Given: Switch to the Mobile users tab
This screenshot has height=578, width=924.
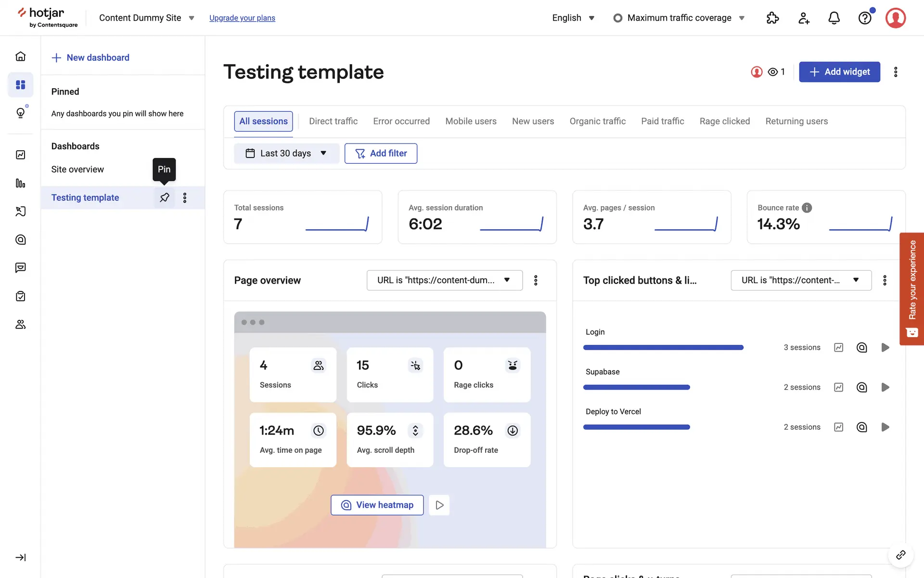Looking at the screenshot, I should [x=471, y=121].
